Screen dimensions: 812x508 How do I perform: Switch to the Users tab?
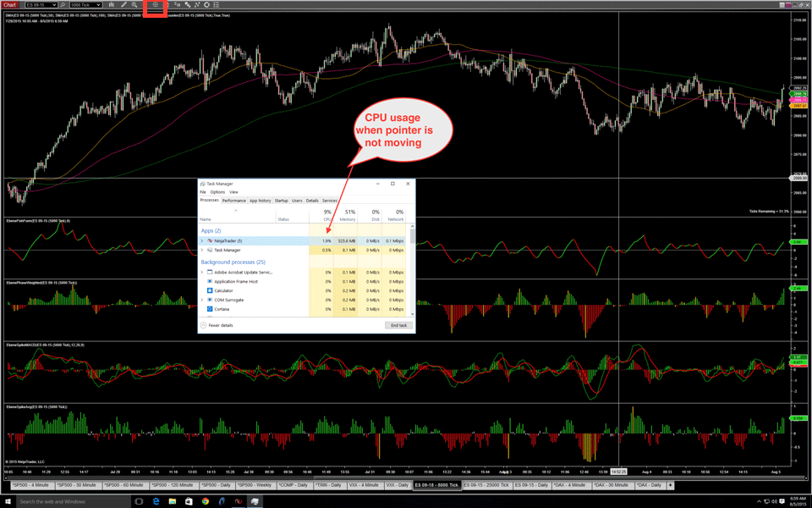tap(297, 201)
